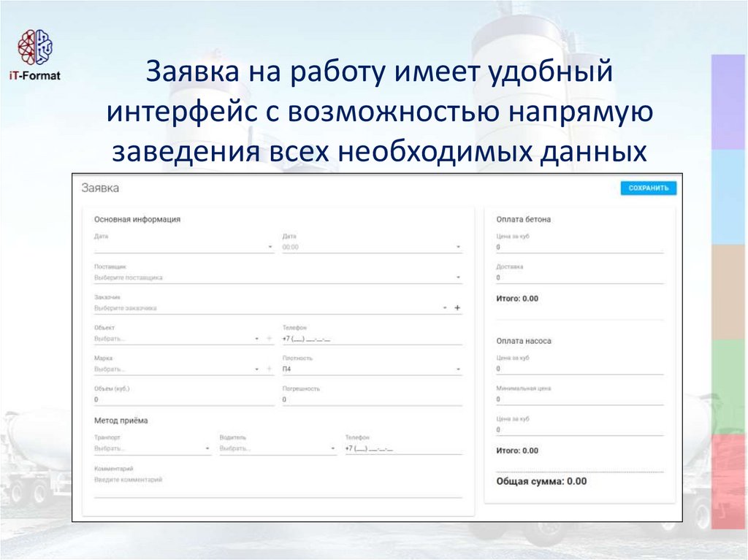
Task: Click the Погрешность input field
Action: click(x=372, y=400)
